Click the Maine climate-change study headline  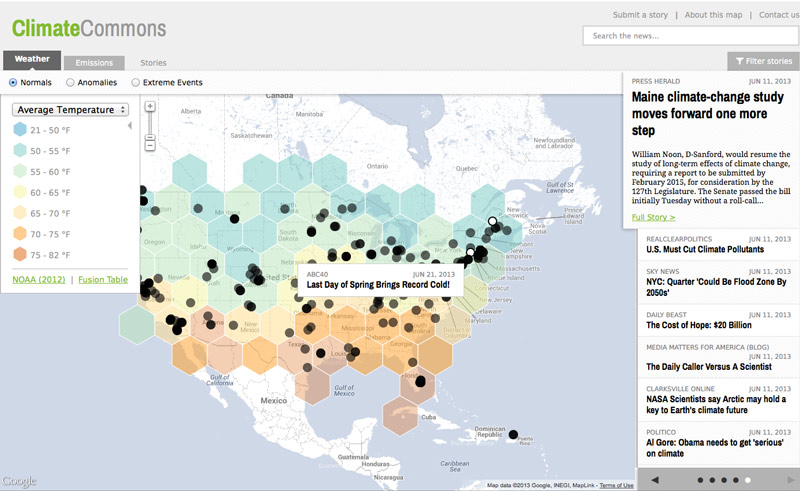pyautogui.click(x=708, y=113)
